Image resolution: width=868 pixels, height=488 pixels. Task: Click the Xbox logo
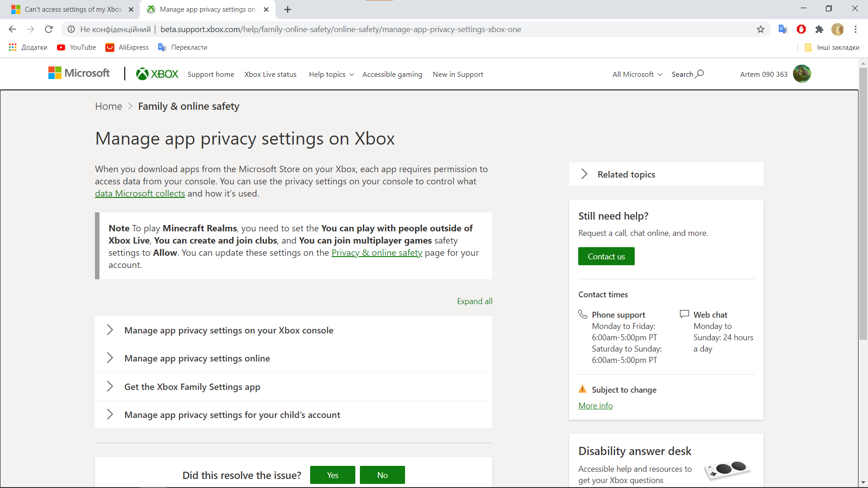pyautogui.click(x=157, y=74)
